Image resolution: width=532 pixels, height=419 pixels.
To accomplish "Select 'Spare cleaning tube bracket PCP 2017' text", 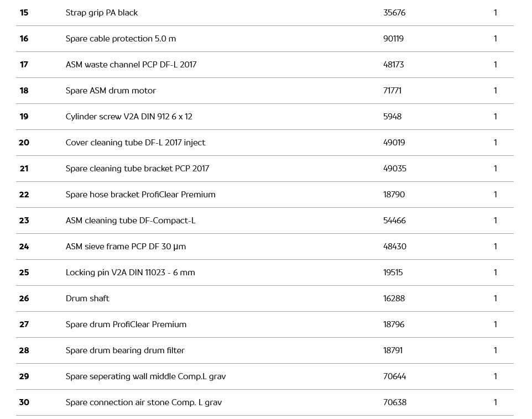I will (137, 169).
